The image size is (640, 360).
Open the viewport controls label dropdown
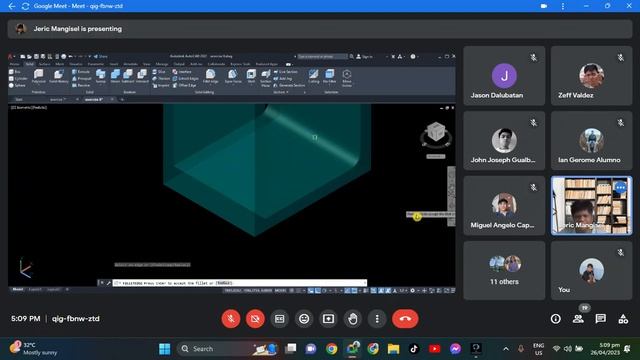pyautogui.click(x=29, y=108)
